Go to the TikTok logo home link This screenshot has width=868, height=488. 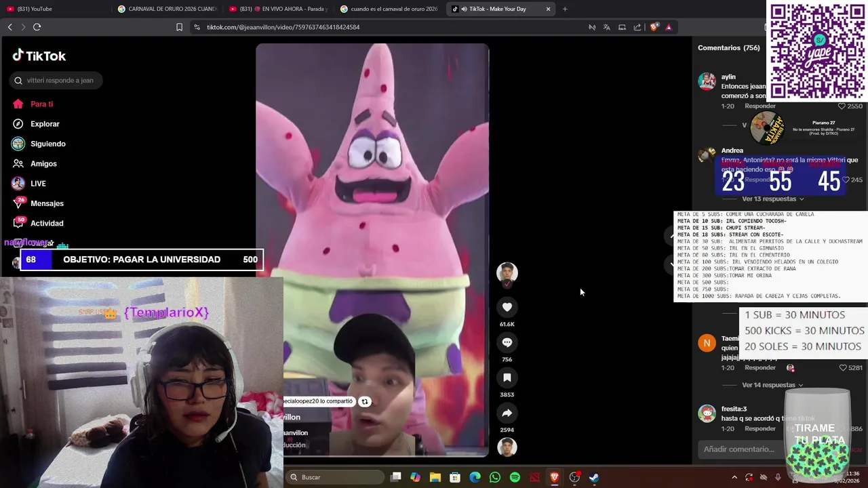[39, 56]
